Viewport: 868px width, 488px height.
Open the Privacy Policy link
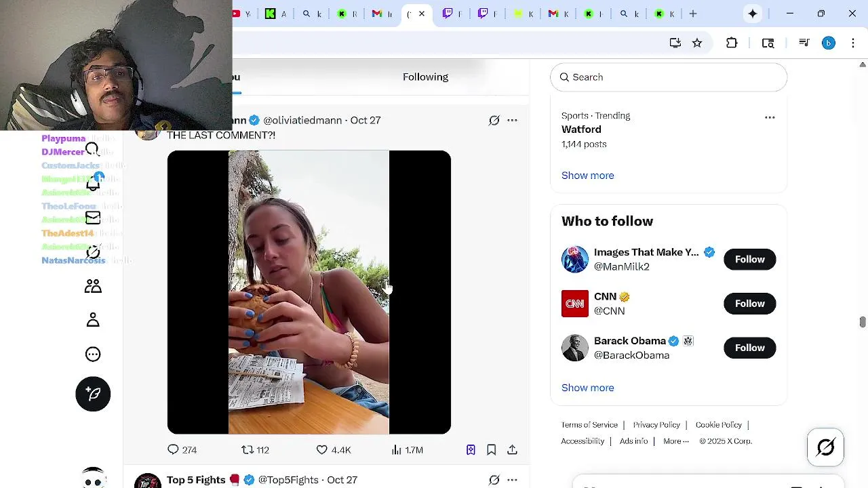[656, 425]
